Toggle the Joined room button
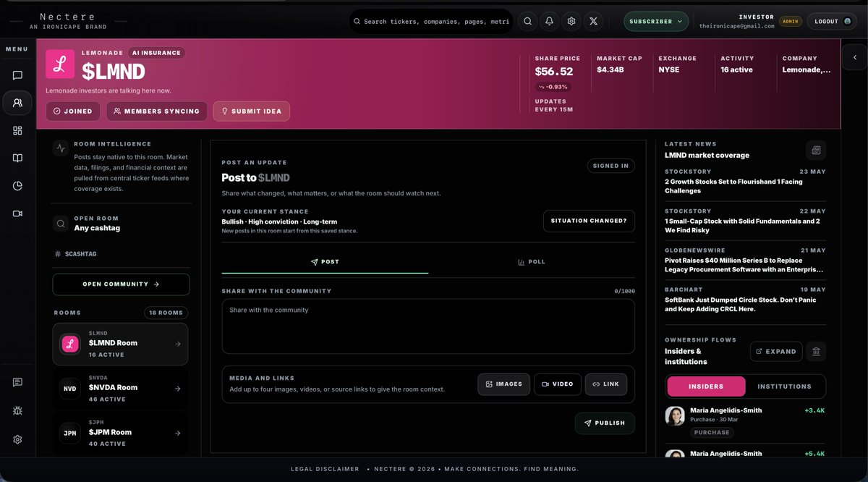 (73, 111)
